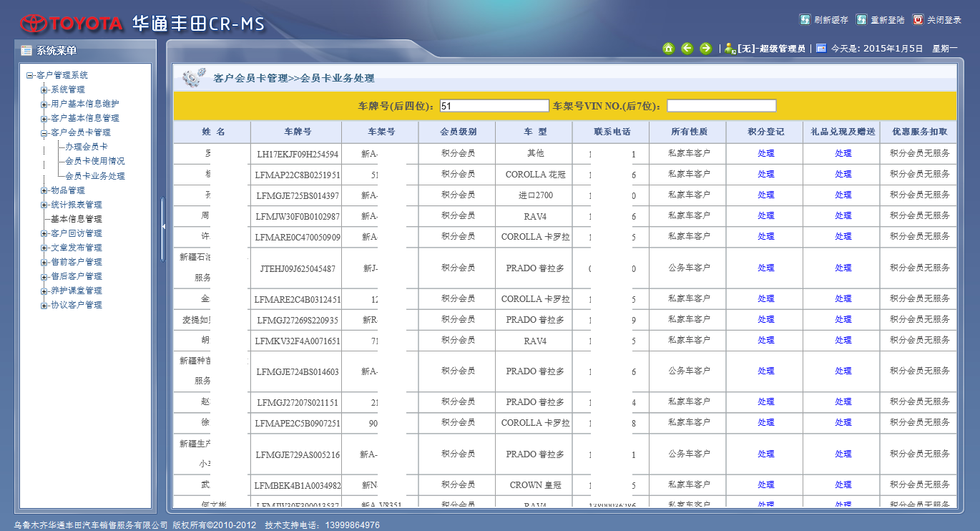The width and height of the screenshot is (980, 531).
Task: Expand the 售后客户管理 tree node
Action: [x=44, y=277]
